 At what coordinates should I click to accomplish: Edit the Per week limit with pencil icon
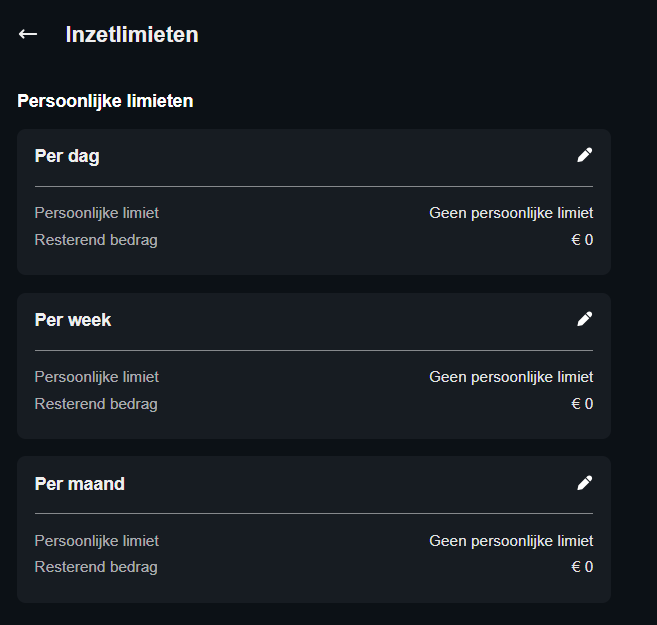(x=585, y=319)
